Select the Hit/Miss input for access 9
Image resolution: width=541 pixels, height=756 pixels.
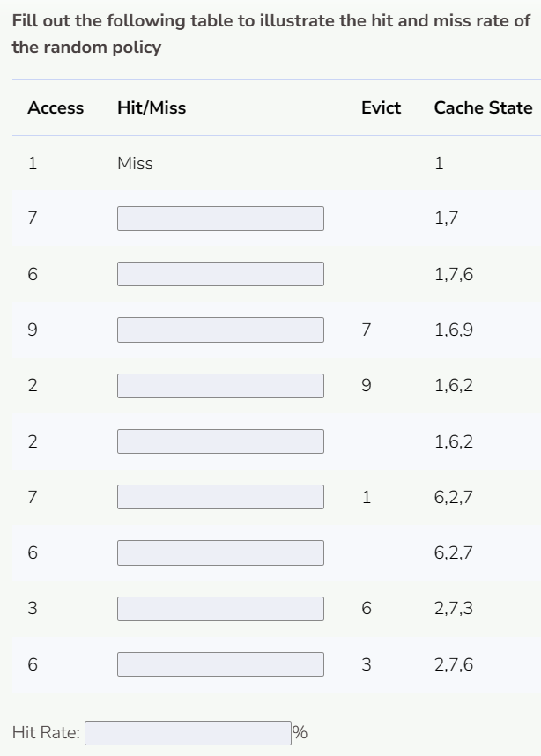[x=220, y=330]
